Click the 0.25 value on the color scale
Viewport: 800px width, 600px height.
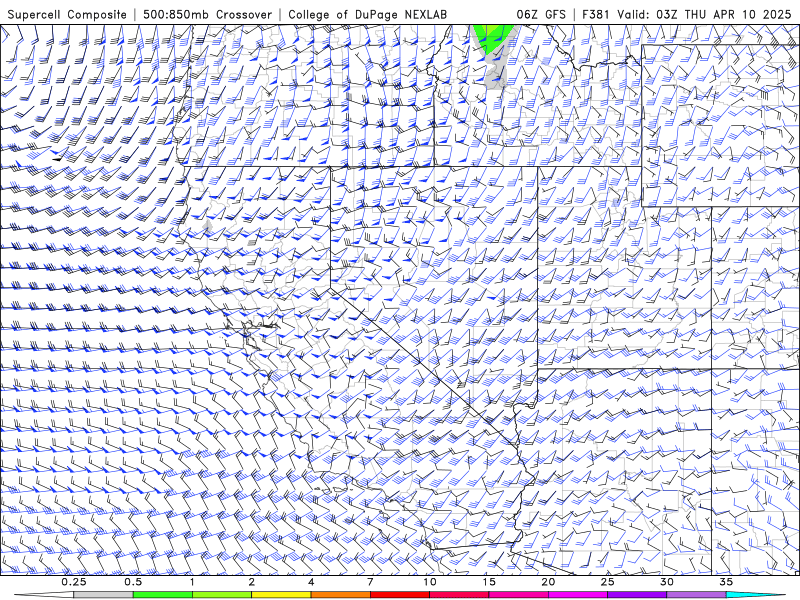[74, 582]
